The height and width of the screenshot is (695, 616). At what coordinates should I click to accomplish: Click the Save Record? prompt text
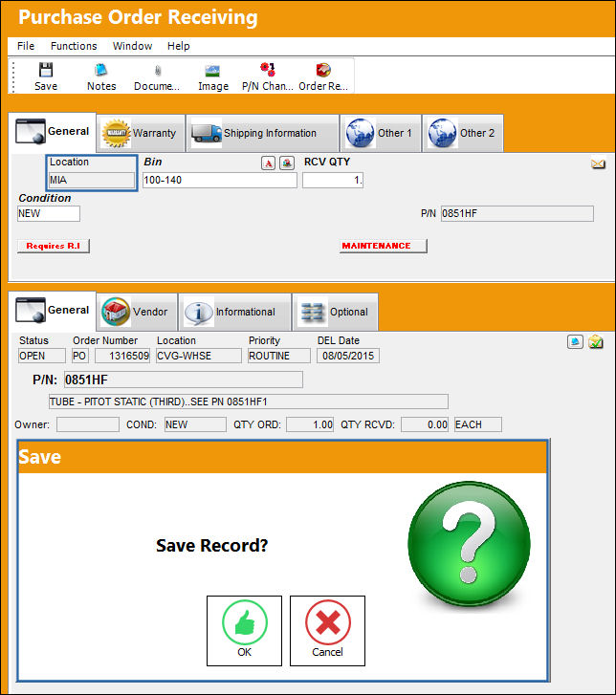tap(212, 546)
